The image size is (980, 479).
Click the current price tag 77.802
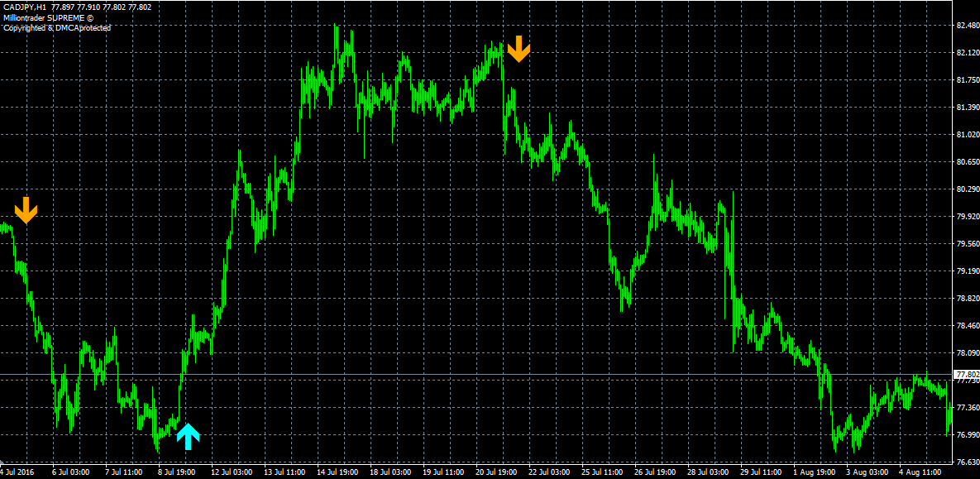966,374
